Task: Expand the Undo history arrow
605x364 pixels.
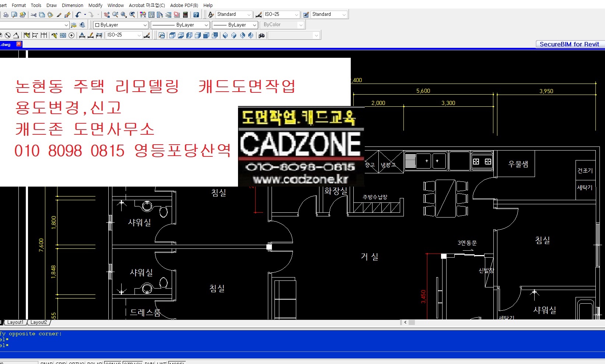Action: tap(85, 15)
